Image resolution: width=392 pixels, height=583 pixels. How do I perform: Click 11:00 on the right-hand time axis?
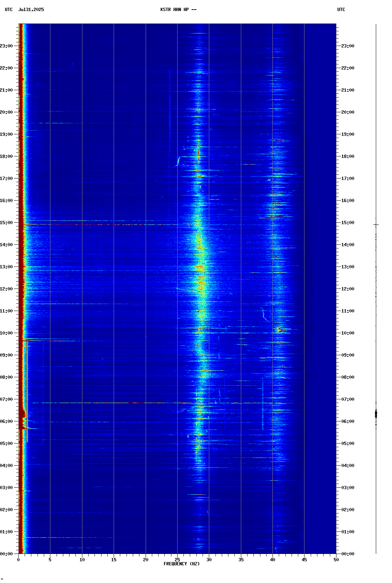pyautogui.click(x=348, y=311)
